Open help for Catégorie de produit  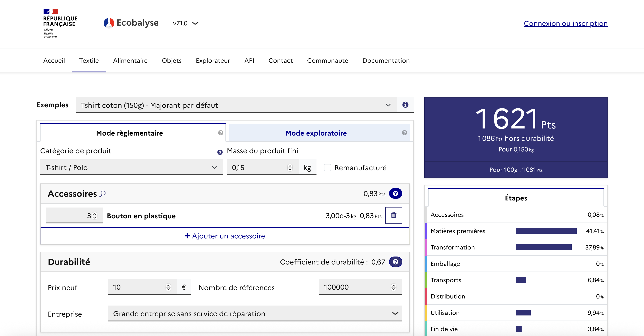(x=220, y=152)
